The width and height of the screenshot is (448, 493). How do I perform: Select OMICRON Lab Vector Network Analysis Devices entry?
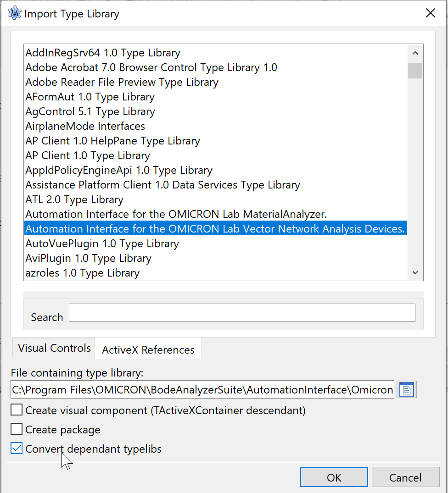tap(216, 228)
